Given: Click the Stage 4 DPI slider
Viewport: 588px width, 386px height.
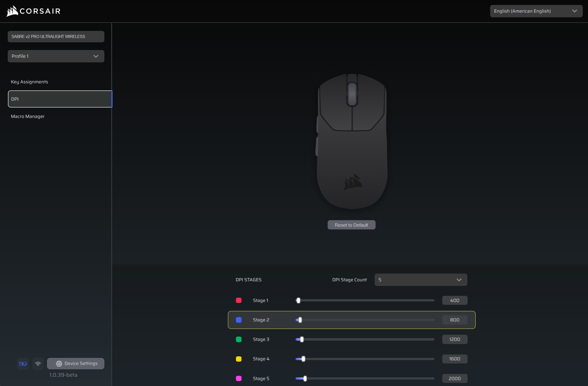Looking at the screenshot, I should coord(365,359).
